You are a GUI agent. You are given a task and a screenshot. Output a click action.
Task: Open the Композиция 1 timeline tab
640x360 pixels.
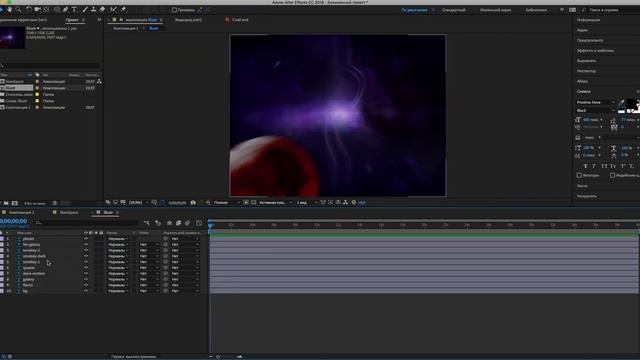point(21,213)
